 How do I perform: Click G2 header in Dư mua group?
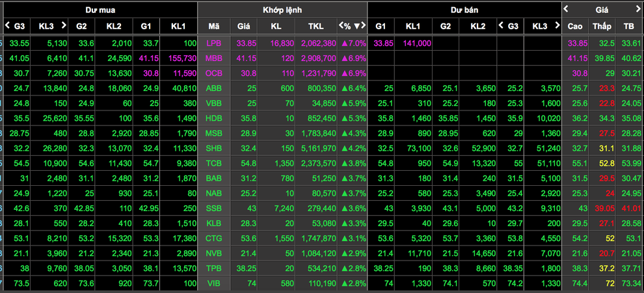pyautogui.click(x=81, y=26)
